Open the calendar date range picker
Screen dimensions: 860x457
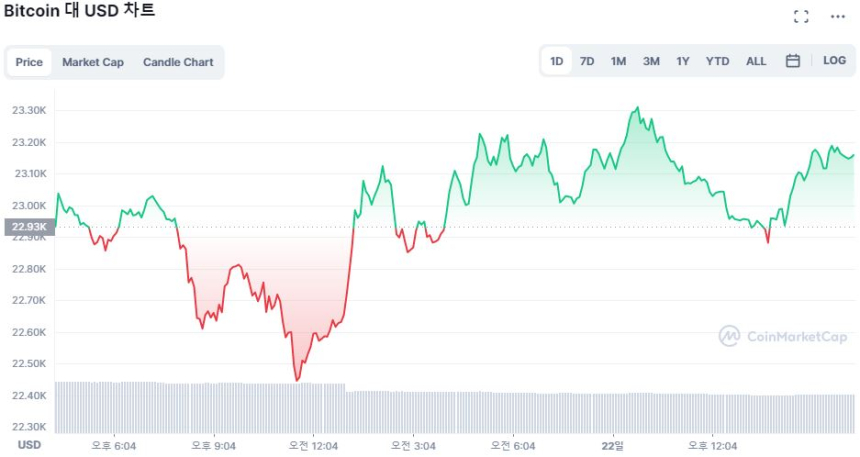[x=792, y=61]
